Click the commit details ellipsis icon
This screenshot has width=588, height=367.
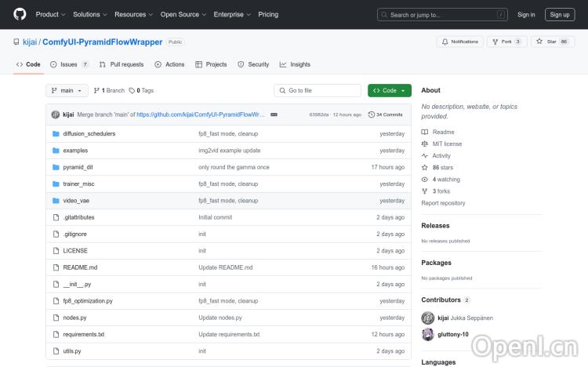point(274,114)
